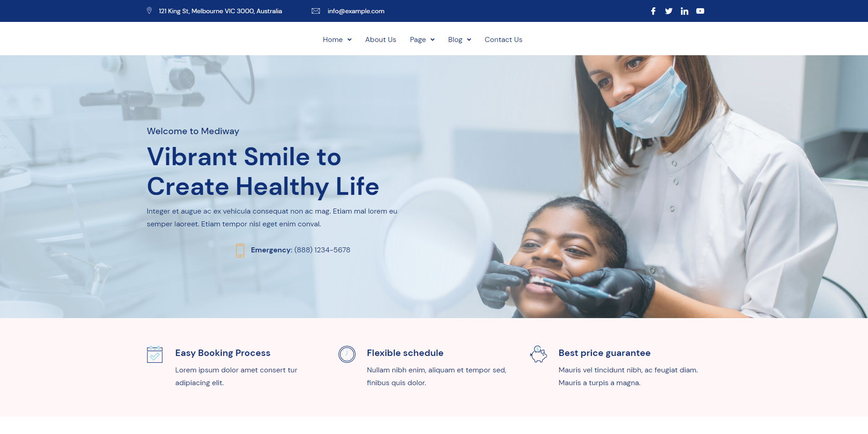Click the Melbourne street address text

point(220,11)
